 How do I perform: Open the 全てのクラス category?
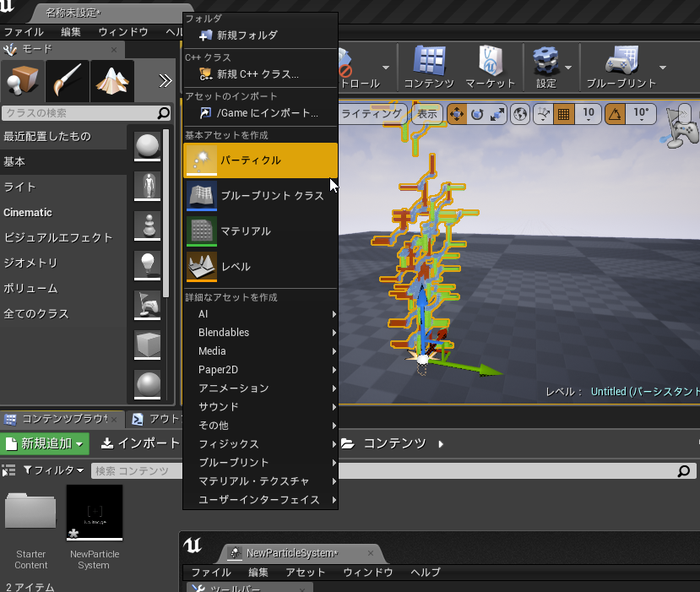tap(63, 314)
